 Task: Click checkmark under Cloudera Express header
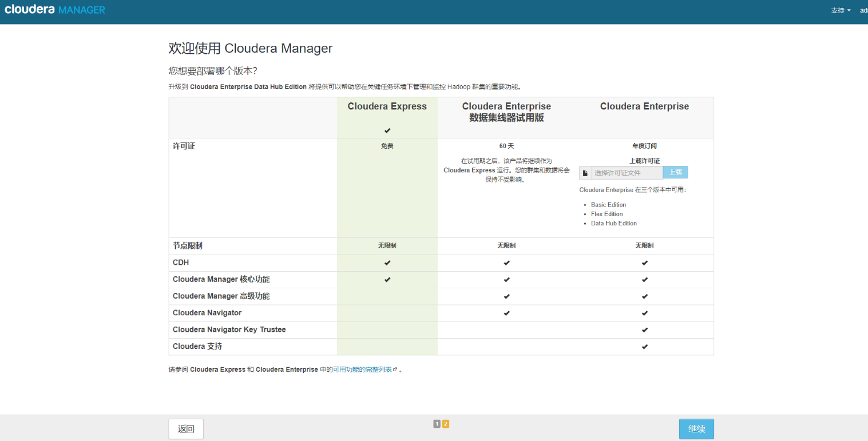pos(387,130)
